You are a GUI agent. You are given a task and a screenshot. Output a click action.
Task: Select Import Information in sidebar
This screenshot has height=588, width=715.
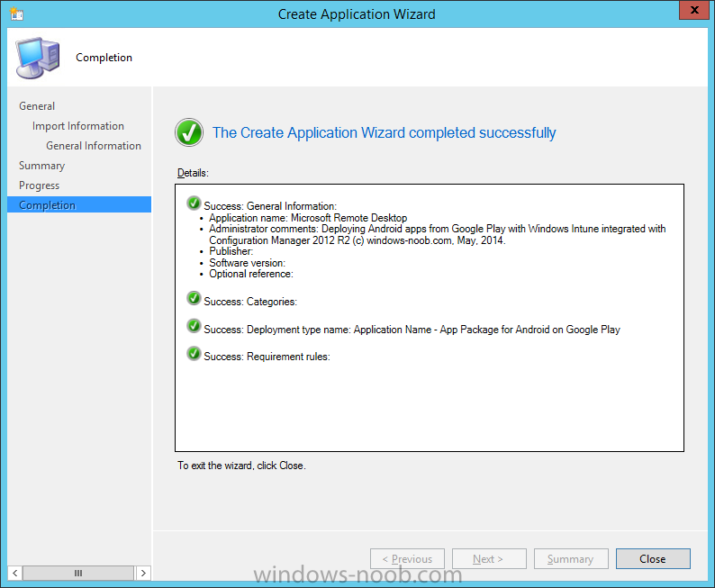[x=78, y=126]
